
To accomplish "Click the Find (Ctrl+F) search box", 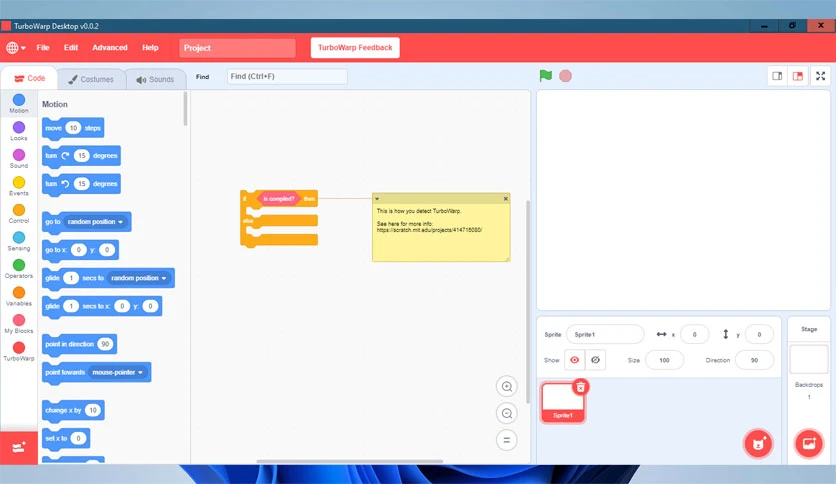I will [287, 76].
